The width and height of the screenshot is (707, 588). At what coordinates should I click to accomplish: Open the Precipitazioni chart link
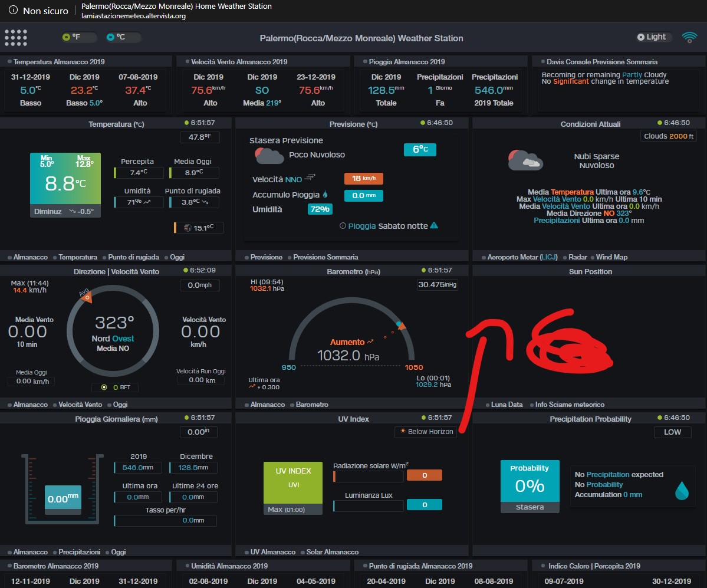click(80, 552)
